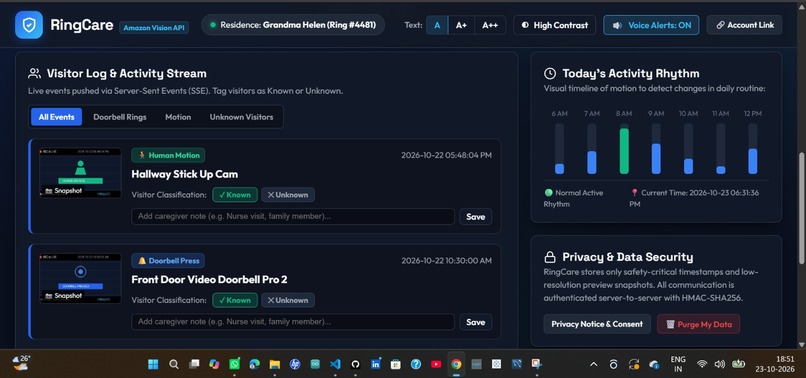Select text size A+
806x378 pixels.
pyautogui.click(x=461, y=25)
